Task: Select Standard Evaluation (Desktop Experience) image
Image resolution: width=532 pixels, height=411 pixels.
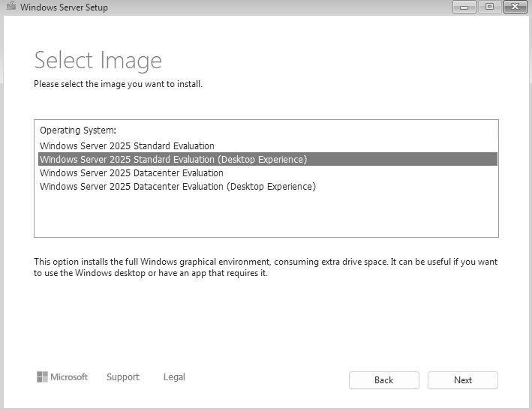Action: click(268, 159)
